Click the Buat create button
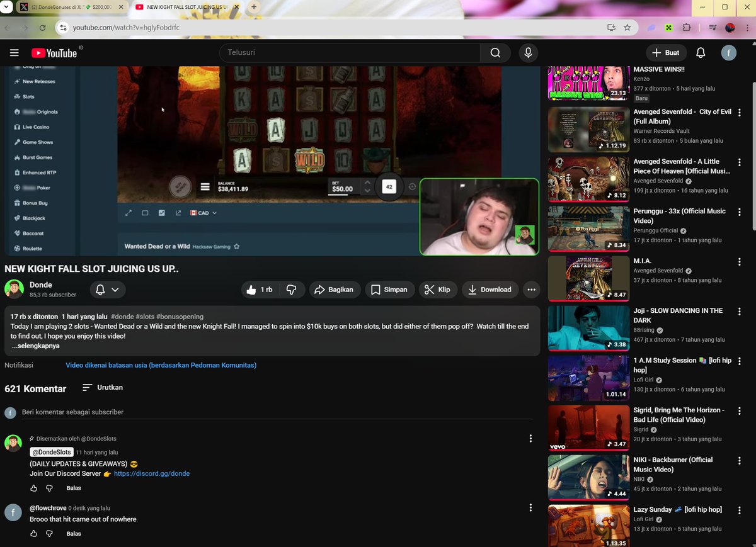Viewport: 756px width, 547px height. click(666, 53)
